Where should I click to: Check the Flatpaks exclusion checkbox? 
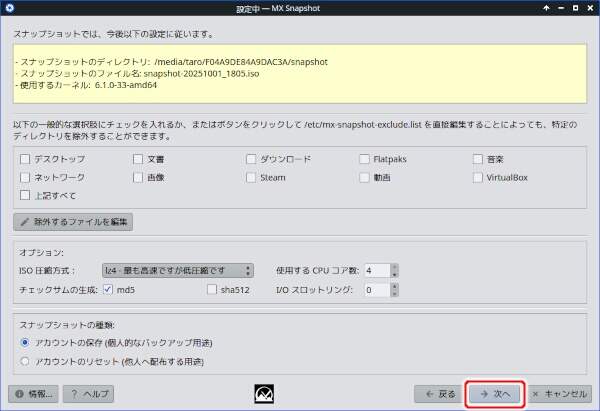coord(365,159)
